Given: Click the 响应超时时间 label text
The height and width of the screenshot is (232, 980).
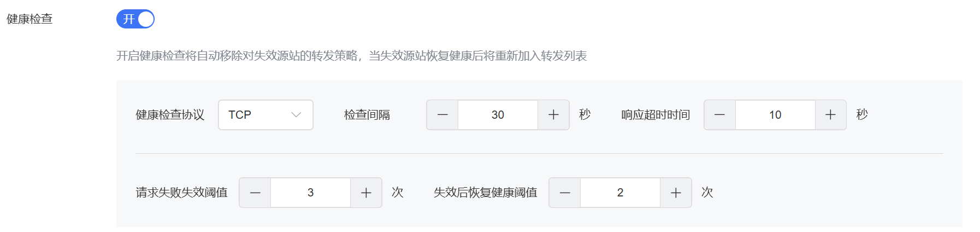Looking at the screenshot, I should [x=656, y=115].
